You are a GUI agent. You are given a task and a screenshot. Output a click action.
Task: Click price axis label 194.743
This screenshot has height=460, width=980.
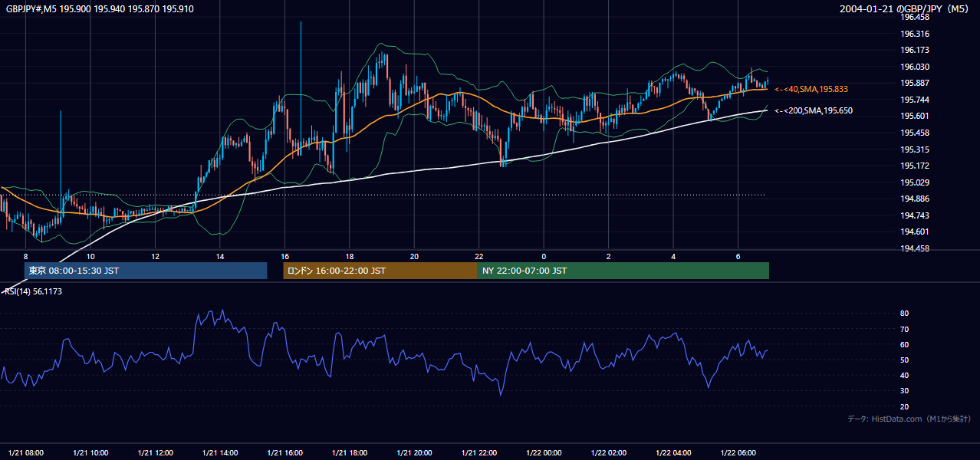tap(914, 215)
